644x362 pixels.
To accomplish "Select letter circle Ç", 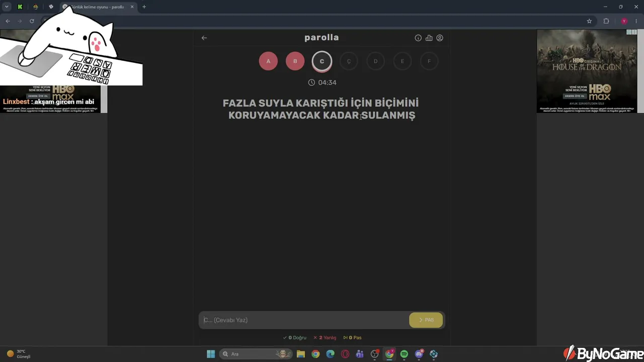I will click(349, 61).
